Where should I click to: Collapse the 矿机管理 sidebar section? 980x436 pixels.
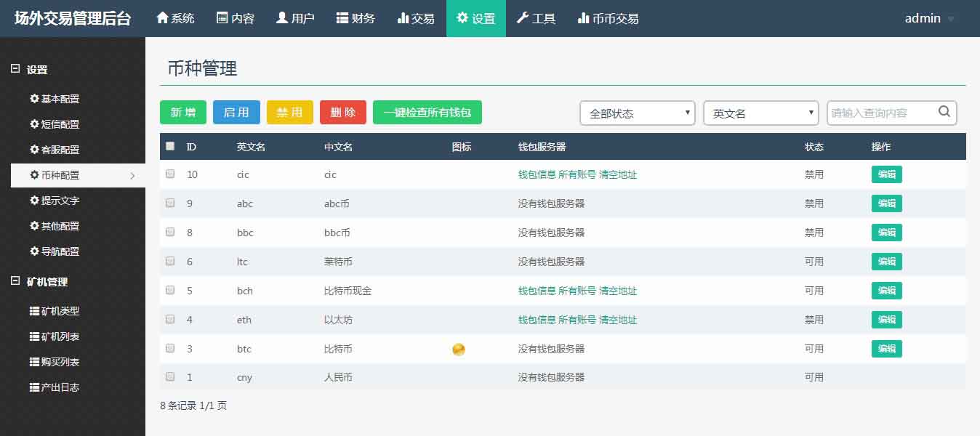15,282
